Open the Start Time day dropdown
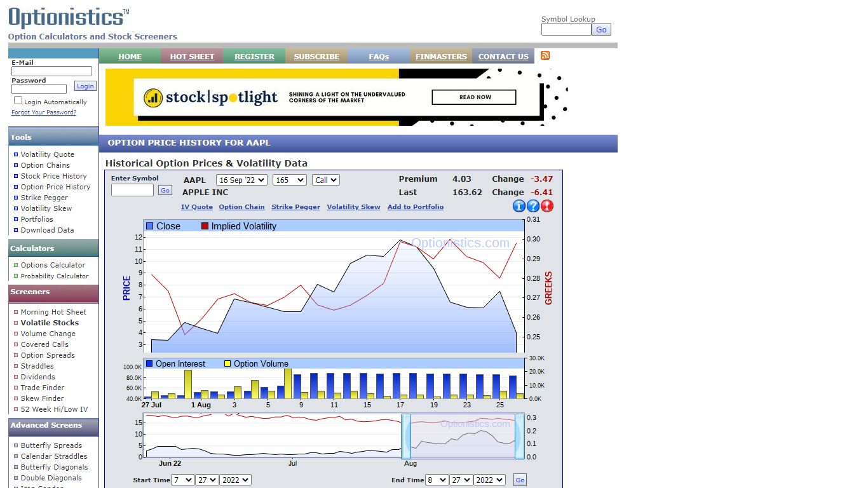868x488 pixels. [x=207, y=480]
